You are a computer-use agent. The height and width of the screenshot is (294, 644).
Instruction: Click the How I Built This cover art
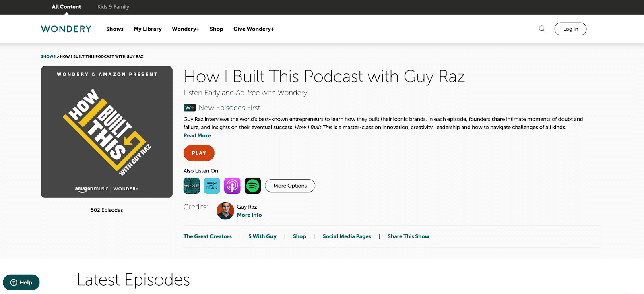[x=107, y=132]
